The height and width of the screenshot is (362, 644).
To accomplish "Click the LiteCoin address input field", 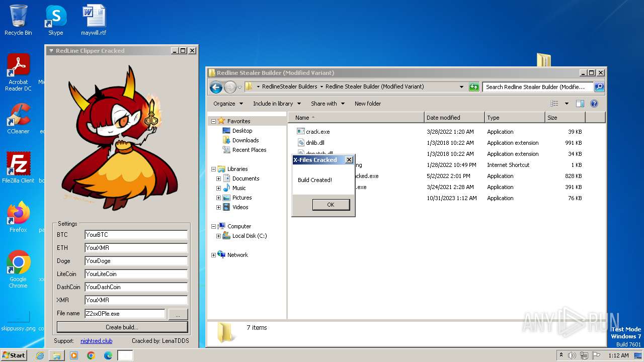I will pyautogui.click(x=136, y=274).
